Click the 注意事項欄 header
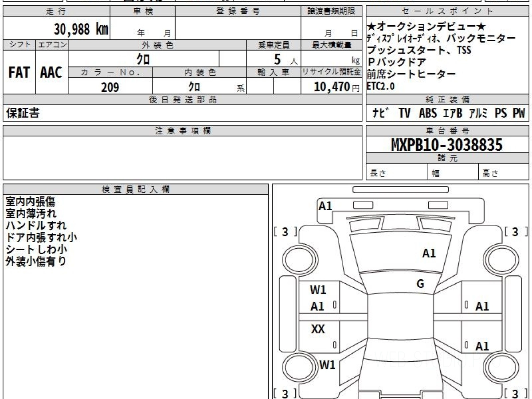The width and height of the screenshot is (532, 399). [x=182, y=131]
